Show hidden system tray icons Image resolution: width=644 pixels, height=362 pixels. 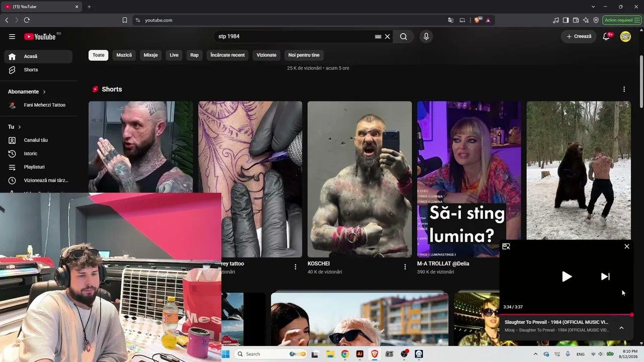click(x=535, y=354)
